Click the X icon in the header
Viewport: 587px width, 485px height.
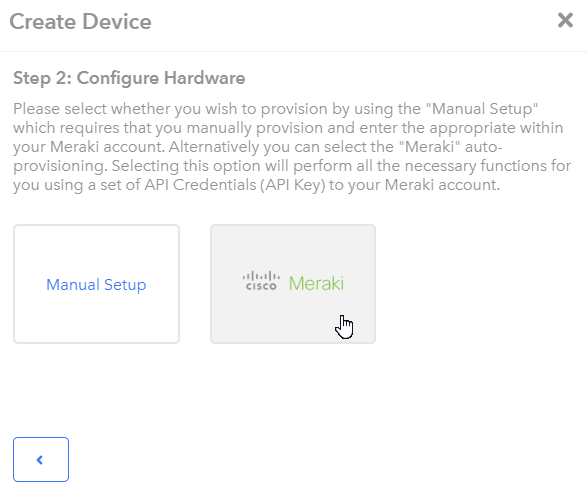(565, 20)
